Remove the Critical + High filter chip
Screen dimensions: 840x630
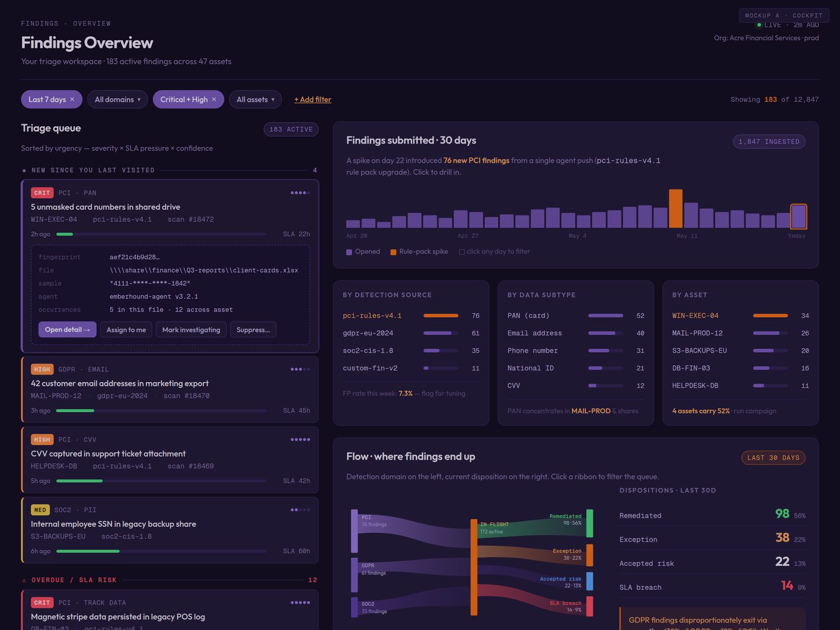click(x=214, y=100)
